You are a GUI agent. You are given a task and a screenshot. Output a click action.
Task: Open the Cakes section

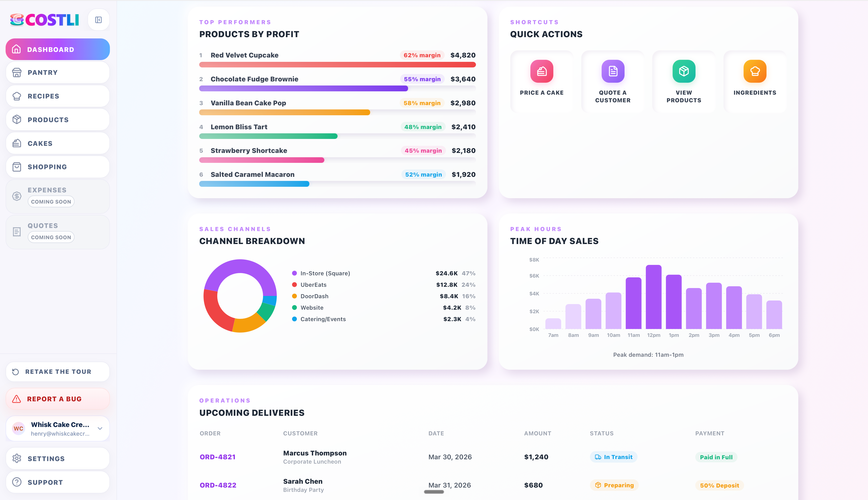tap(58, 143)
